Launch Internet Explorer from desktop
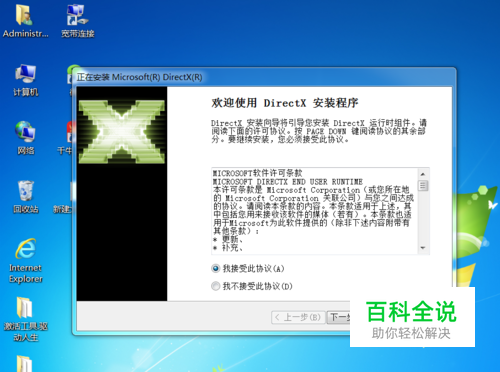Viewport: 500px width, 372px height. pos(25,261)
